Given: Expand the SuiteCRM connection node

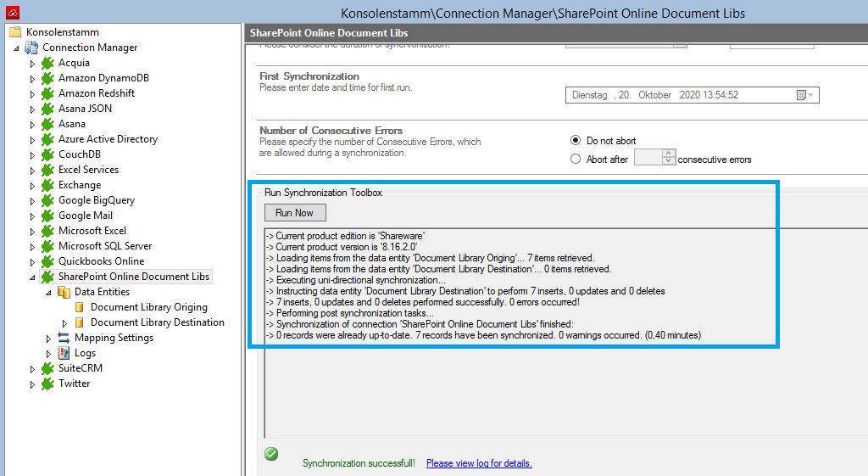Looking at the screenshot, I should 33,368.
